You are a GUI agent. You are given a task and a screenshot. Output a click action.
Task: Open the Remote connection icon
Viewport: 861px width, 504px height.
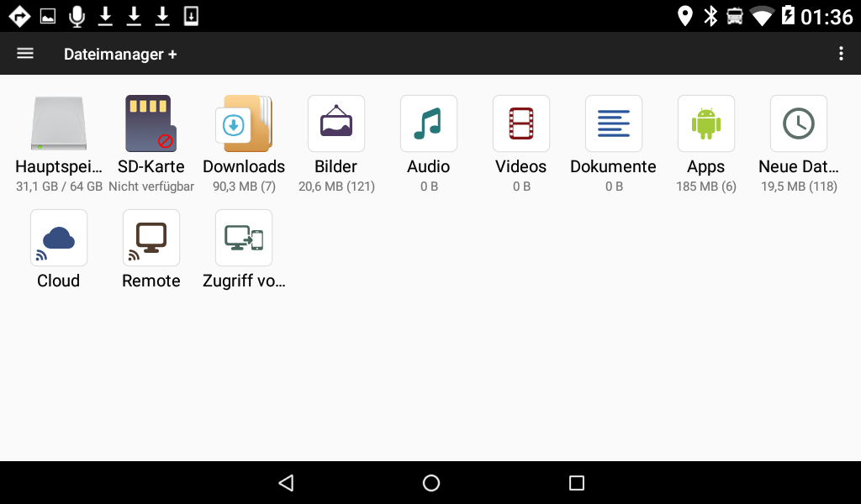[x=151, y=239]
